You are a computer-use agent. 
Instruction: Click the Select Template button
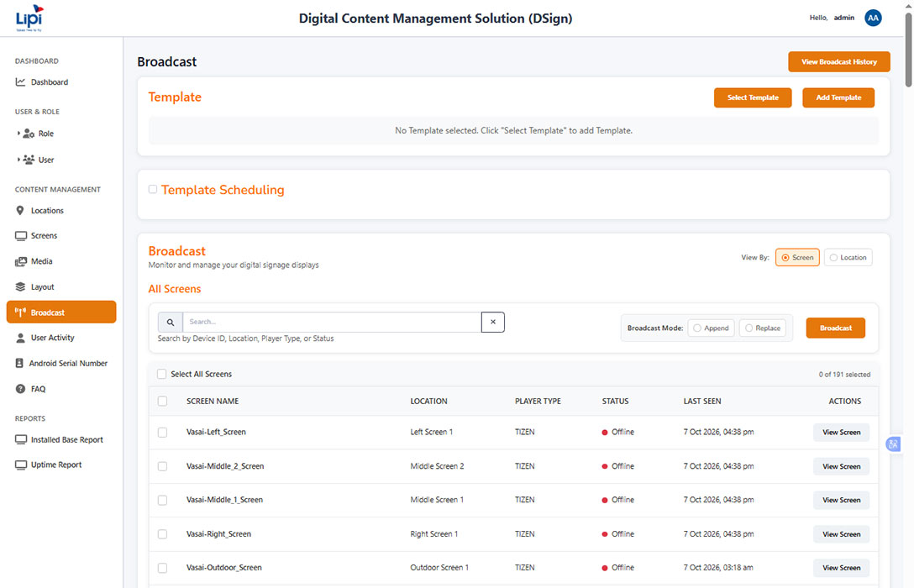coord(753,98)
